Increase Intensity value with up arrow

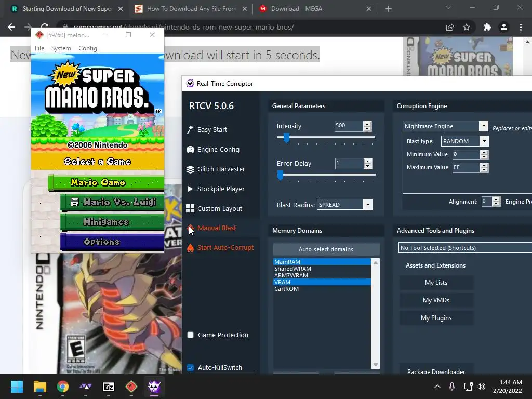click(x=367, y=124)
